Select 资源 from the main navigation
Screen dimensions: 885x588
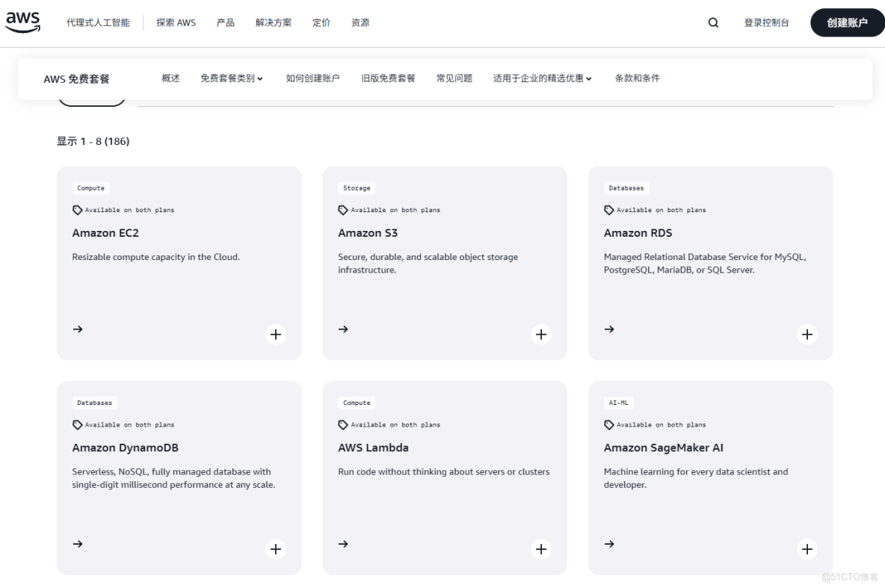[x=360, y=22]
